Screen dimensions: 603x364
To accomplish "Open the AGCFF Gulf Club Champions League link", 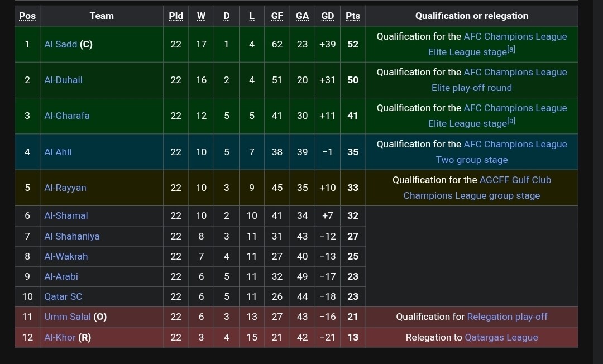I will click(515, 180).
